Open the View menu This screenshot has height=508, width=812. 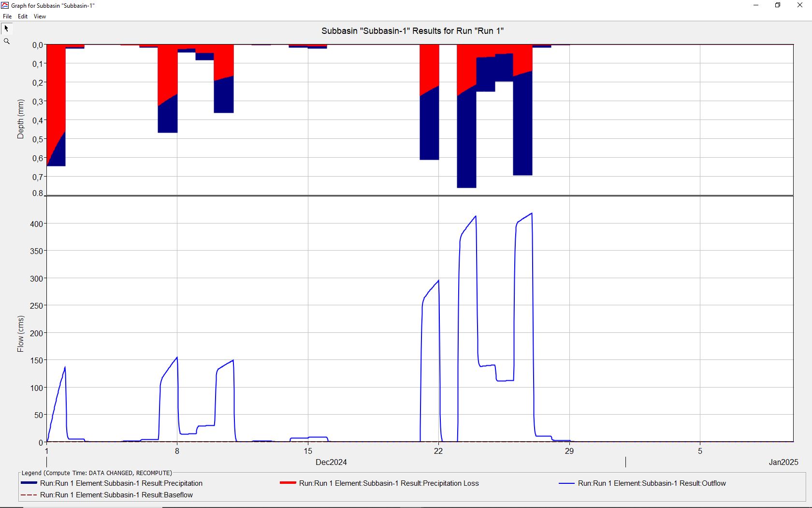40,16
